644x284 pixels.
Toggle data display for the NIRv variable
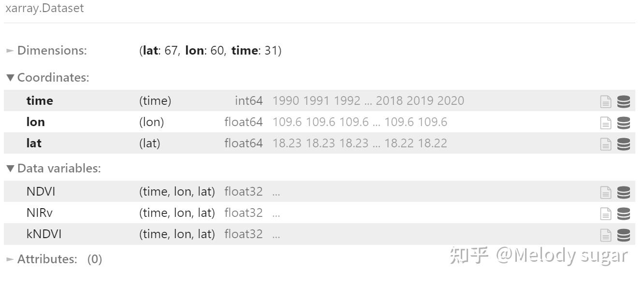tap(624, 213)
